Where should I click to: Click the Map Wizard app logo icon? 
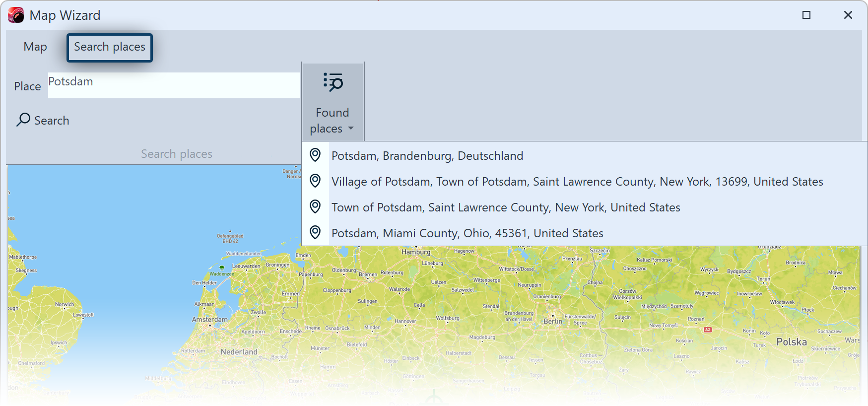16,15
